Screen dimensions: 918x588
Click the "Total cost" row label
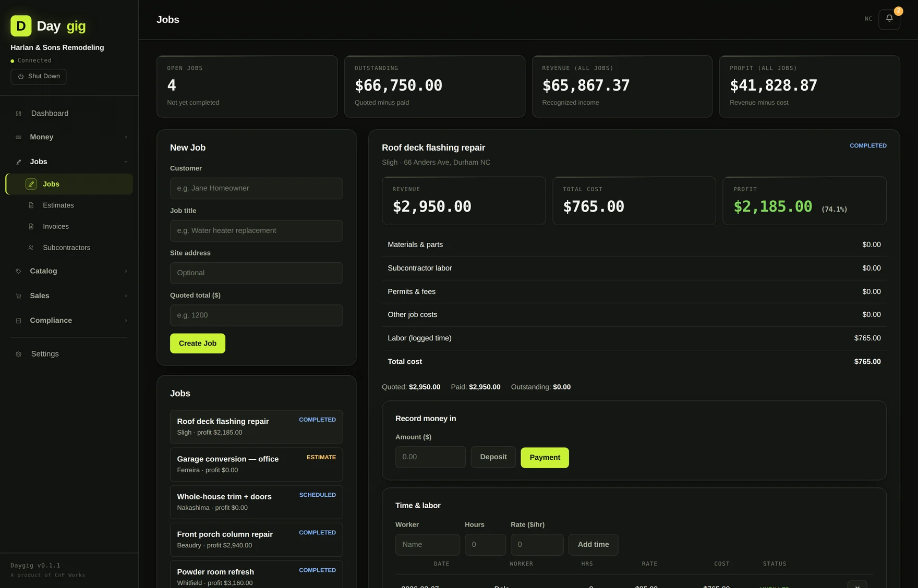(405, 362)
